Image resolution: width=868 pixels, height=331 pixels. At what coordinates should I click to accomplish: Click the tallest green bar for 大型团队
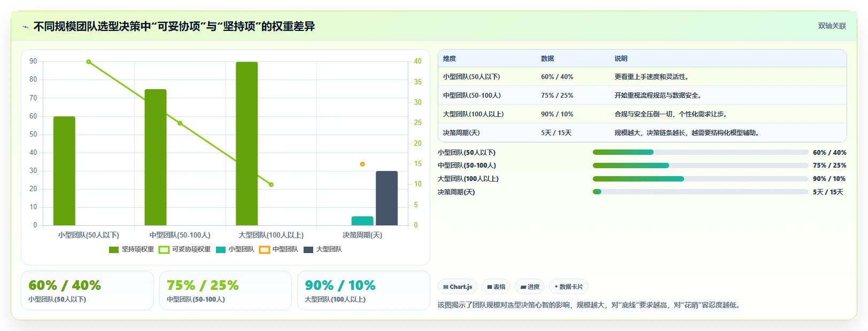coord(247,144)
